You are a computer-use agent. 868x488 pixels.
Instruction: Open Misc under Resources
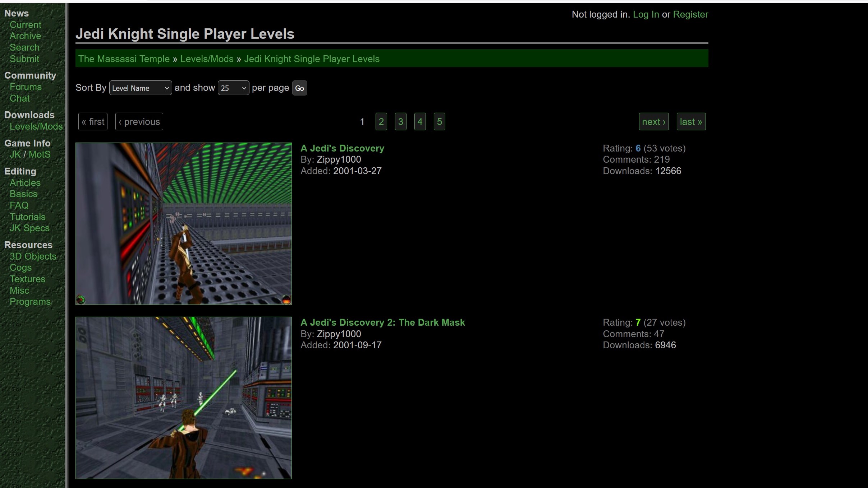[19, 291]
